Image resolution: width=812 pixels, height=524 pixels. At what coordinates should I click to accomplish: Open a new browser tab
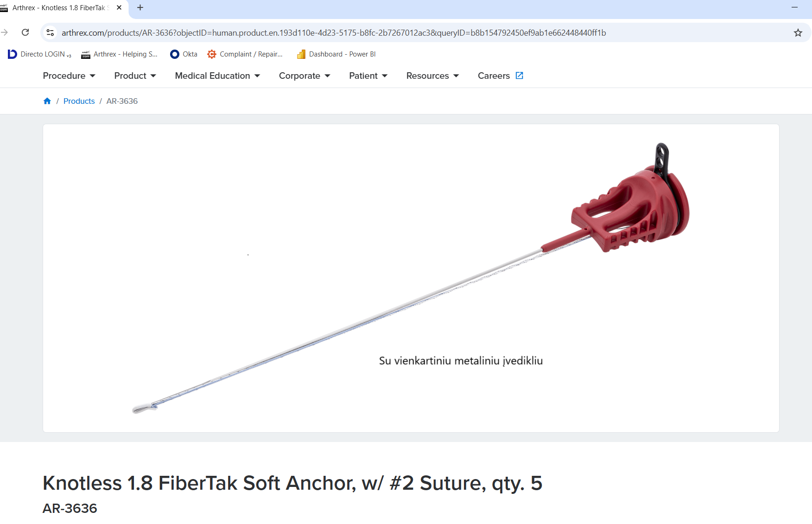click(x=140, y=7)
